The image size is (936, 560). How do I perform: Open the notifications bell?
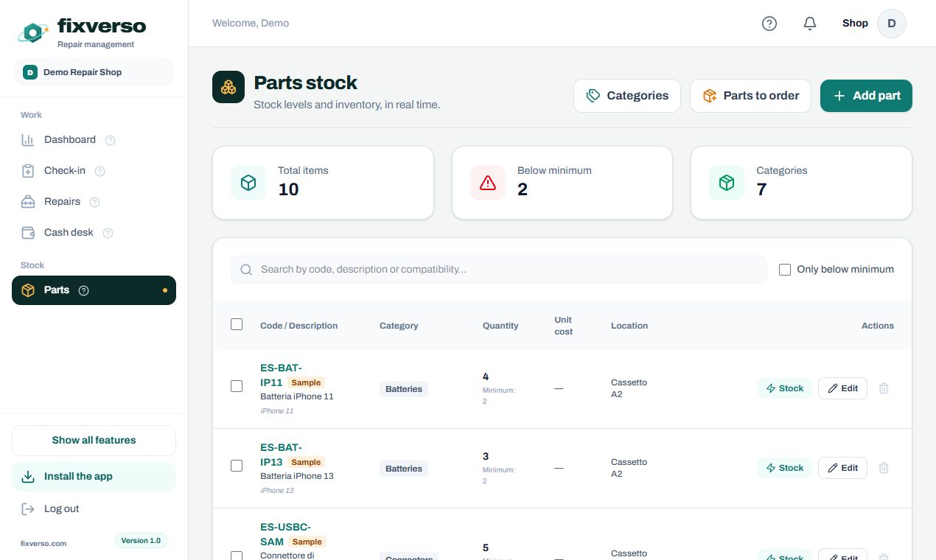pos(810,24)
